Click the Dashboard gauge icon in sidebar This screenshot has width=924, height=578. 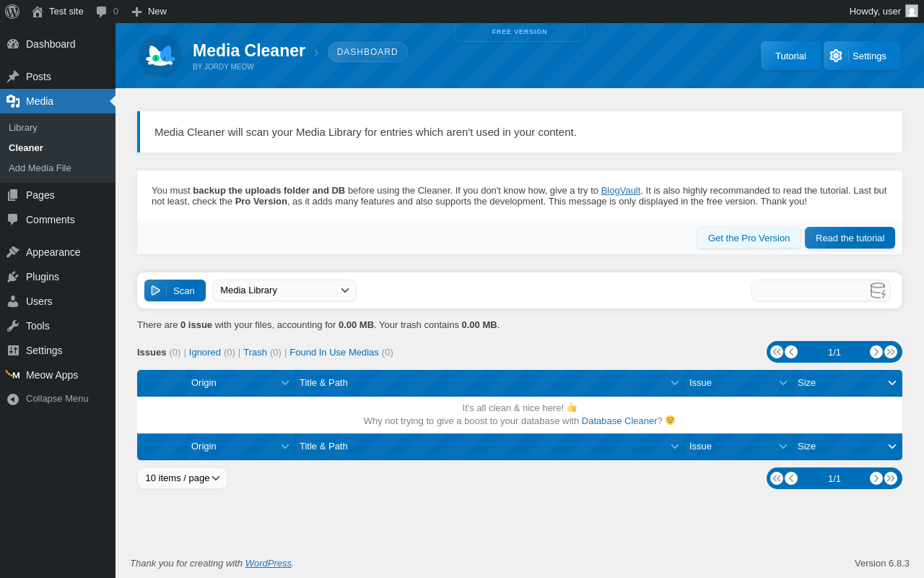[x=13, y=44]
